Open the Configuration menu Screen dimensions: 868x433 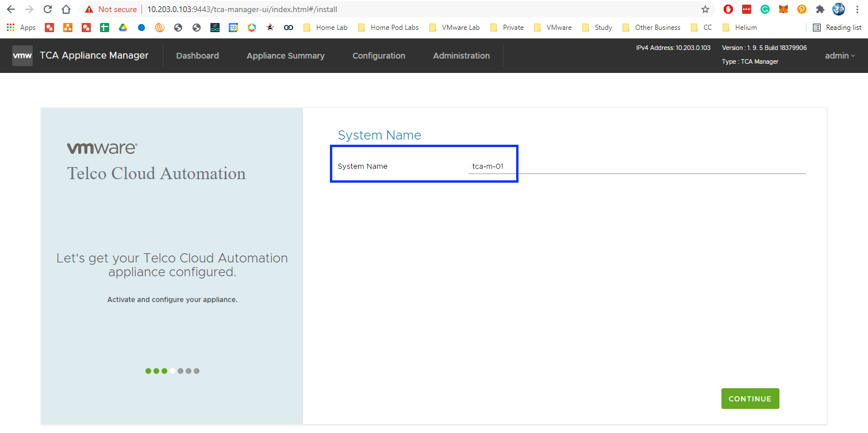[378, 56]
